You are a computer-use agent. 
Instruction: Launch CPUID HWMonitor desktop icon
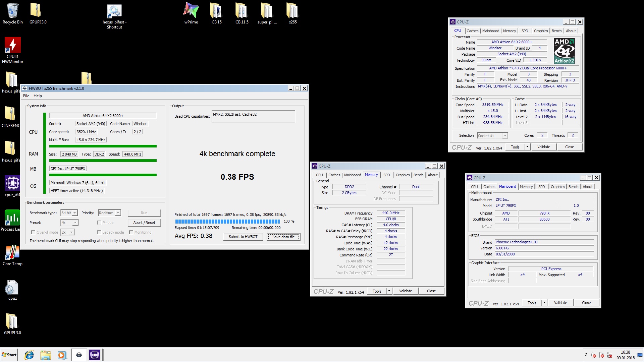tap(12, 50)
